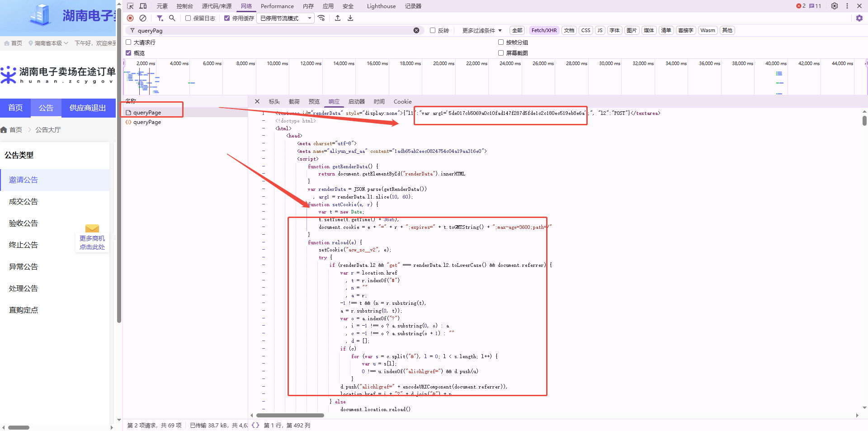This screenshot has width=868, height=431.
Task: Toggle the device toolbar icon
Action: coord(143,6)
